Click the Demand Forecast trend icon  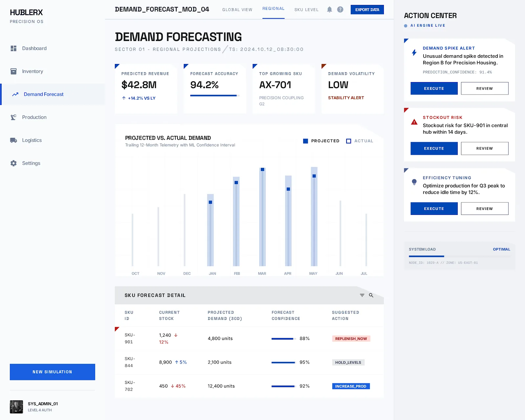click(15, 94)
